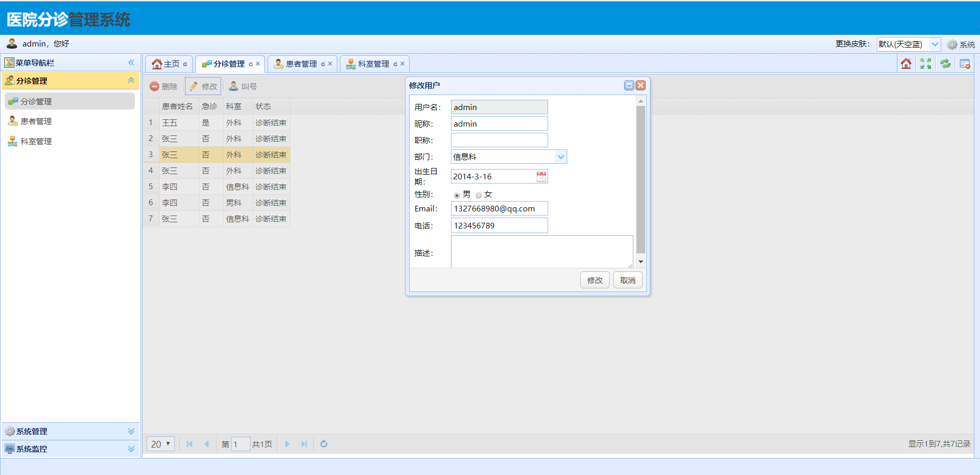
Task: Refresh the 患者管理 tab via its small icon
Action: 323,64
